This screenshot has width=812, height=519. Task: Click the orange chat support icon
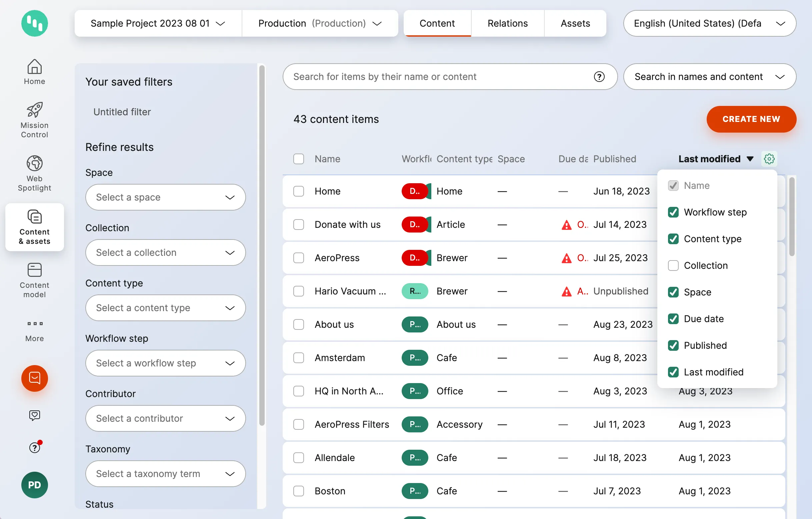coord(34,378)
